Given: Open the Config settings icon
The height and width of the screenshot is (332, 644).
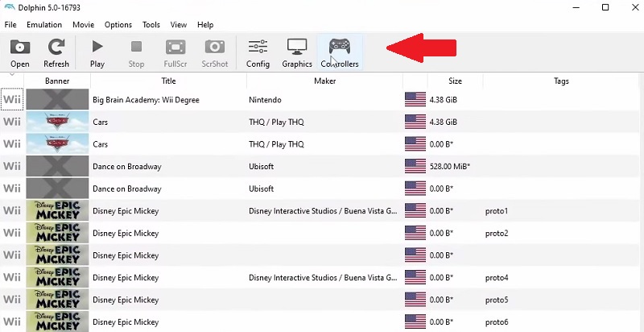Looking at the screenshot, I should 258,52.
